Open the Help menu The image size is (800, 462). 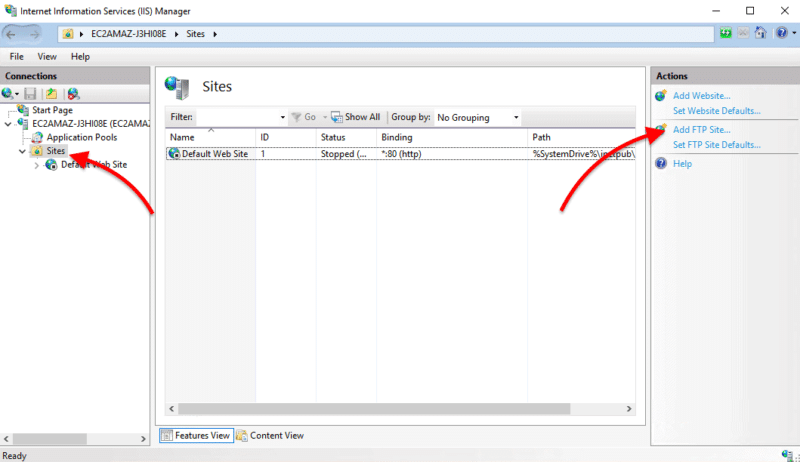[x=80, y=57]
